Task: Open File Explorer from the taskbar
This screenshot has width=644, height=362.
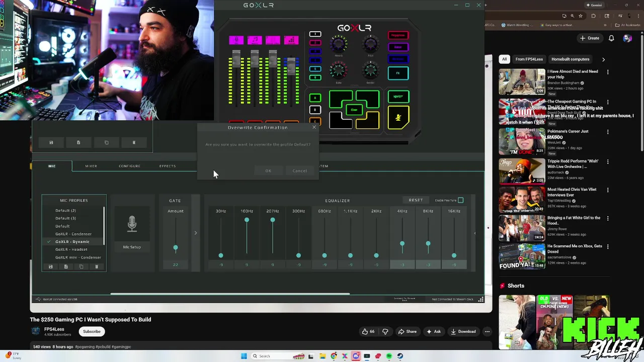Action: point(323,356)
